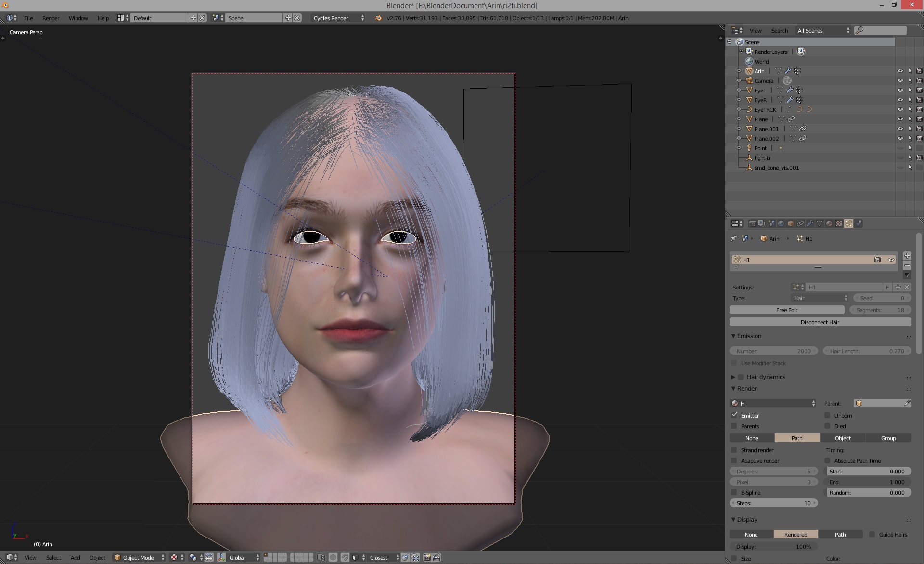Adjust the Steps slider
The image size is (924, 564).
click(774, 503)
